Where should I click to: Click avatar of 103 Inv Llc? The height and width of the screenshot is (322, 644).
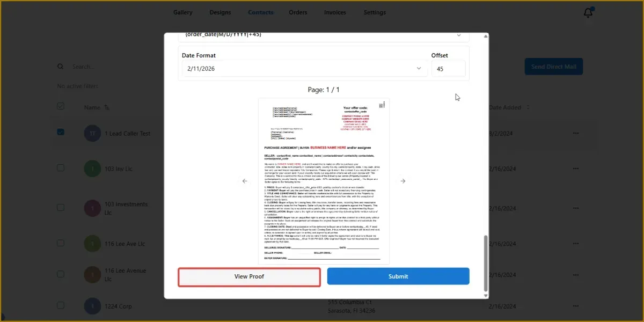92,169
